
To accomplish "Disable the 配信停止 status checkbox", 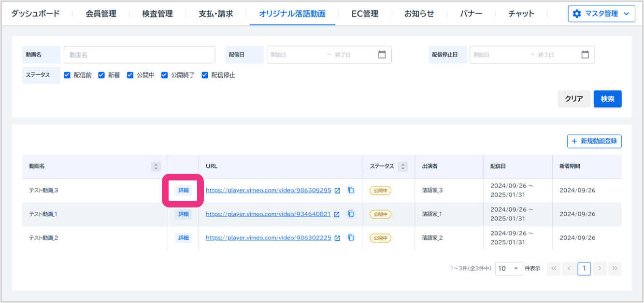I will [x=205, y=75].
